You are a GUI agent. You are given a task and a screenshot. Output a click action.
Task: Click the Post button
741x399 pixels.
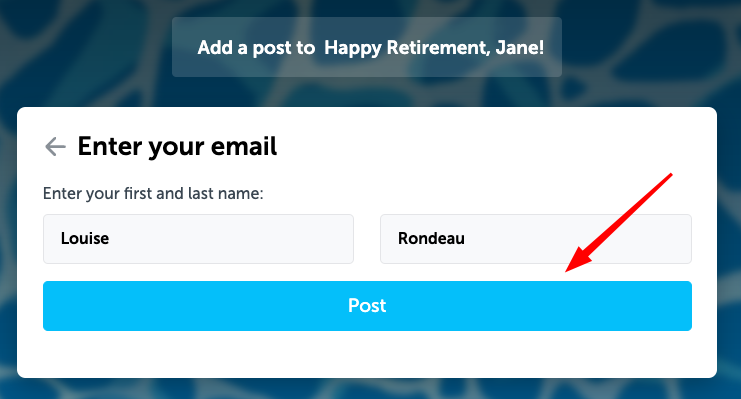(367, 306)
